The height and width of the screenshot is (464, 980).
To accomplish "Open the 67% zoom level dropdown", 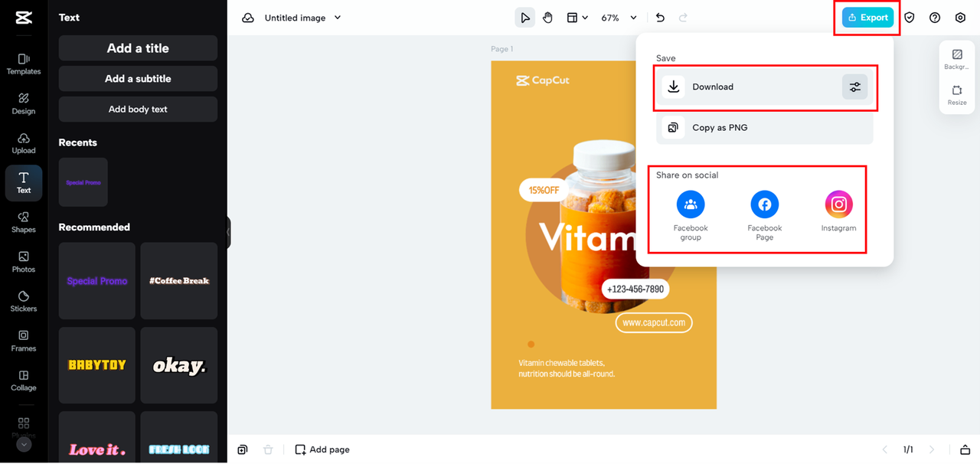I will (619, 18).
